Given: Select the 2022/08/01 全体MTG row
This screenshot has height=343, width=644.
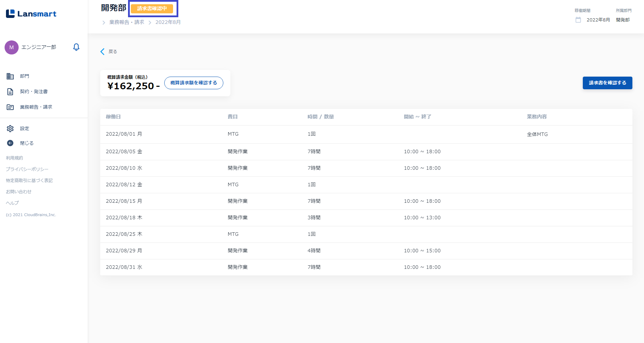Looking at the screenshot, I should [366, 134].
